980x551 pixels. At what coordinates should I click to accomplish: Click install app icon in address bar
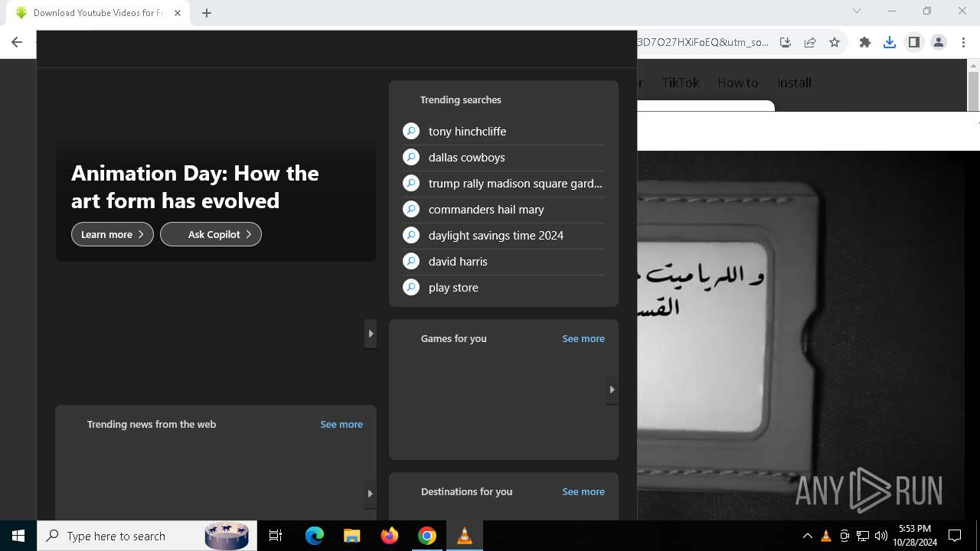tap(786, 43)
